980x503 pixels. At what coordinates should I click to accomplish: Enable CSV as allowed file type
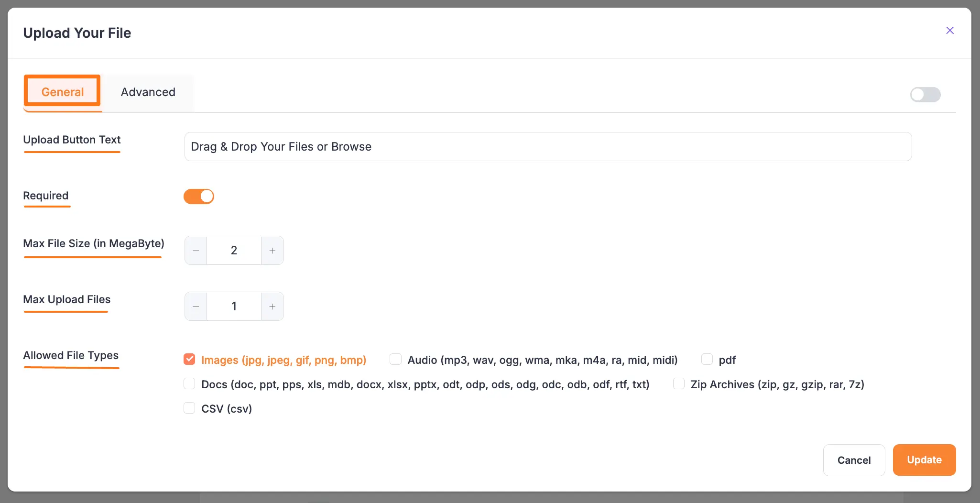(189, 408)
